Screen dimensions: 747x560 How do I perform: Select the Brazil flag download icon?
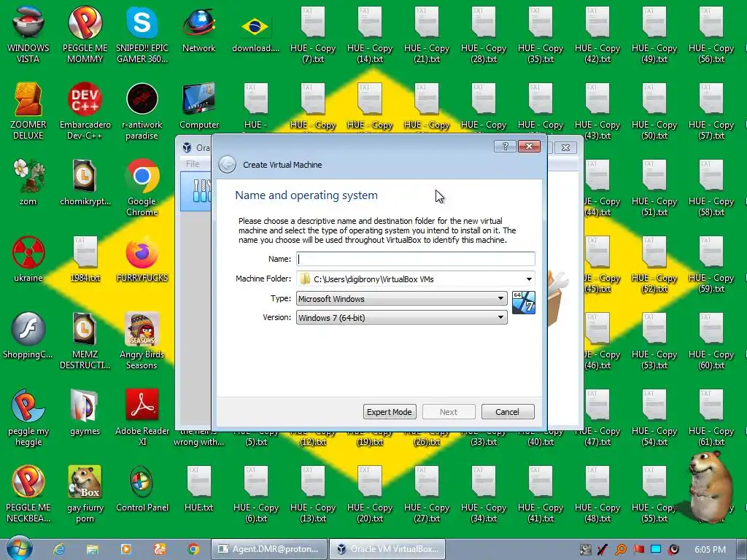(255, 34)
